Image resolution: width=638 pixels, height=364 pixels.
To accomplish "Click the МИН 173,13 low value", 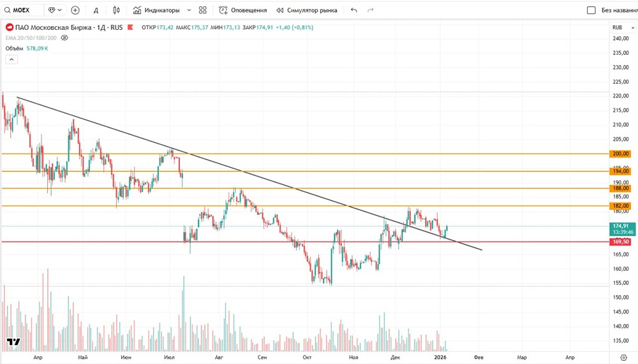I will point(225,27).
